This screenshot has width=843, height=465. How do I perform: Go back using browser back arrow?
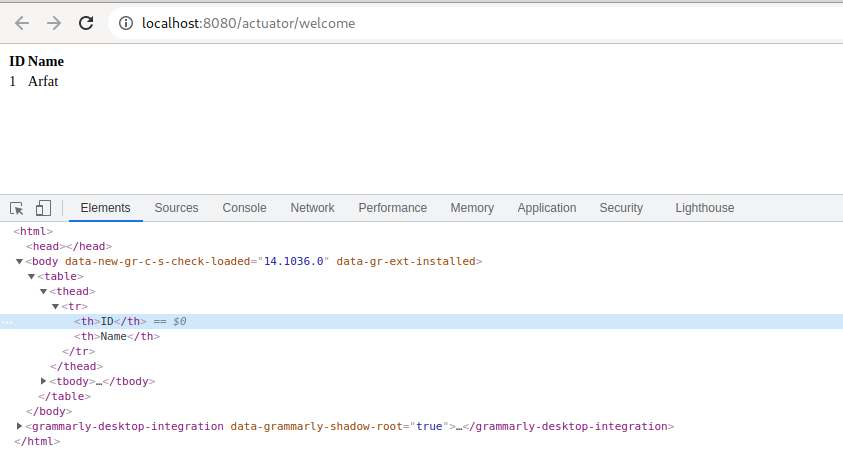coord(22,23)
